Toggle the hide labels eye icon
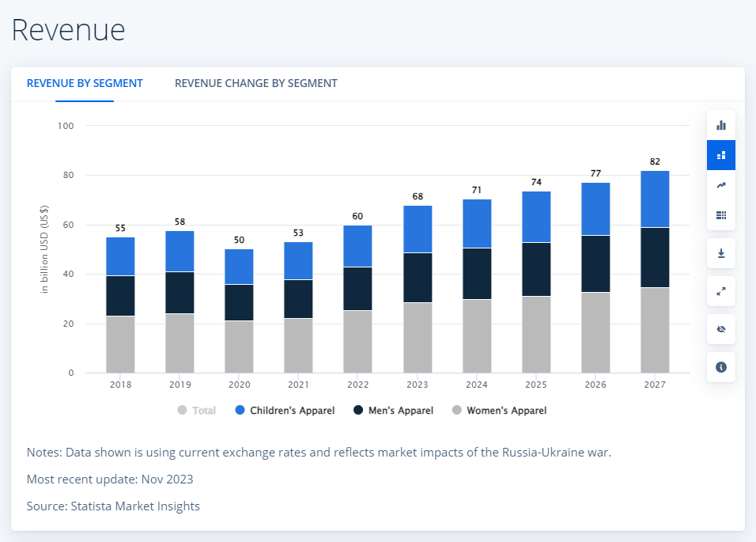 [x=720, y=329]
